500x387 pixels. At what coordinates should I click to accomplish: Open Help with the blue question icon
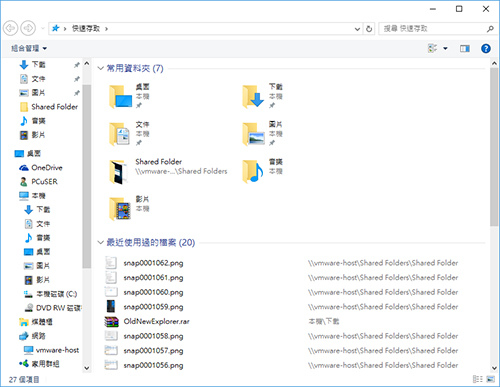point(486,49)
